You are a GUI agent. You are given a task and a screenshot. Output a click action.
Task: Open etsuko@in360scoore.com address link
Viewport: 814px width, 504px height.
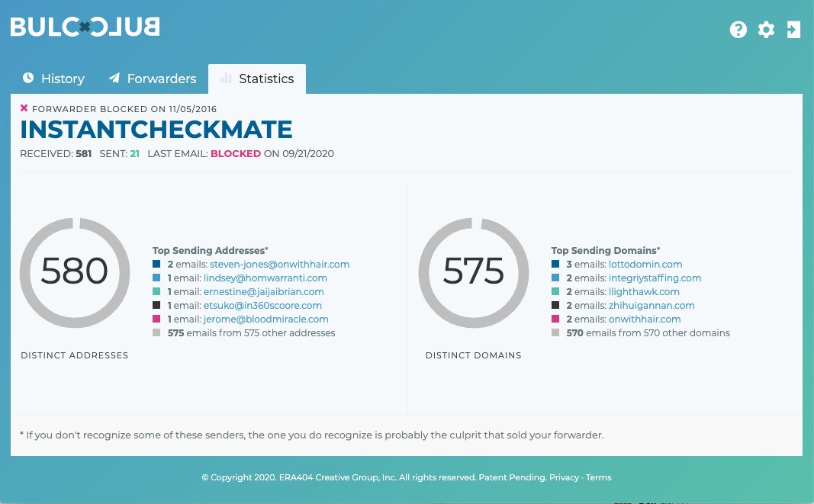pyautogui.click(x=262, y=305)
